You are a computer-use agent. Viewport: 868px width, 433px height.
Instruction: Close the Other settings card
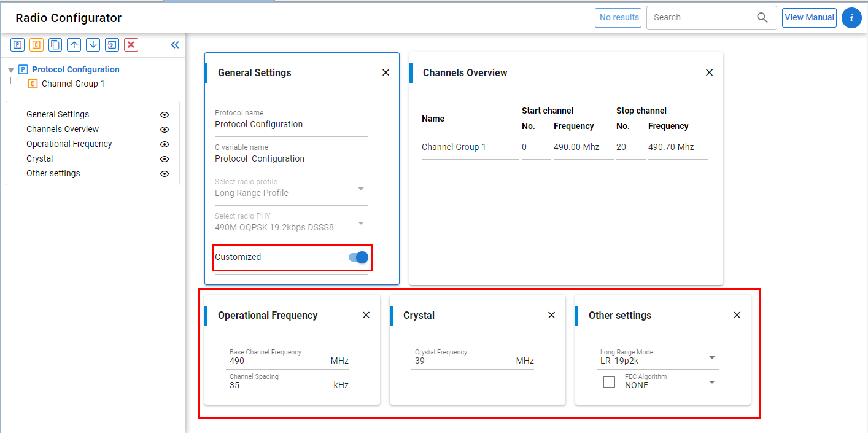point(737,315)
